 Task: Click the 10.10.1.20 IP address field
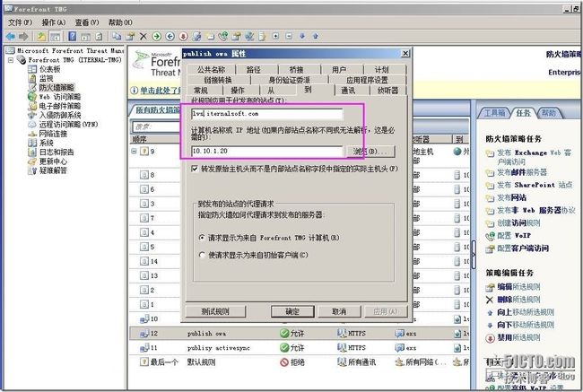(266, 152)
